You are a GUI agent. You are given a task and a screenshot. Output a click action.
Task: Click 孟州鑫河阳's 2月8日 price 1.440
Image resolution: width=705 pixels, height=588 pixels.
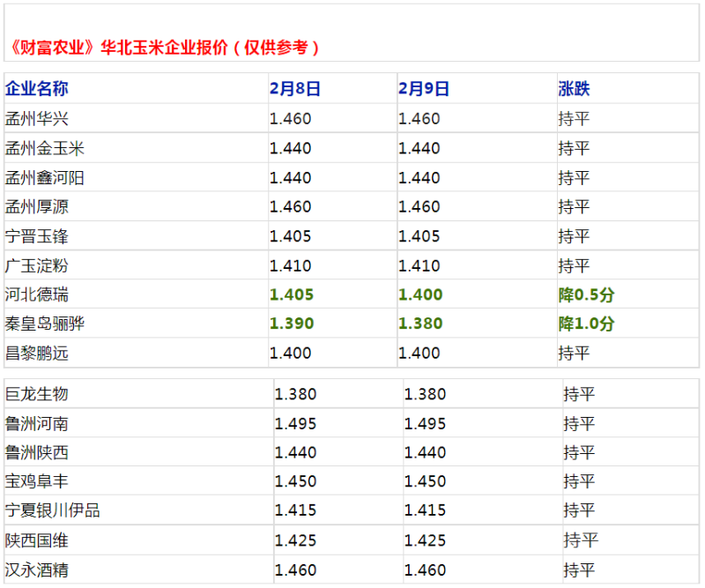click(x=291, y=178)
